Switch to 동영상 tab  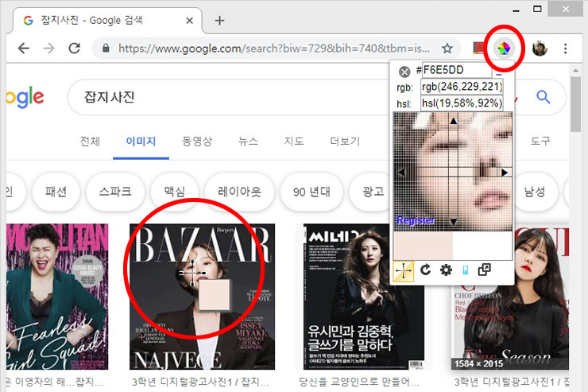click(197, 142)
